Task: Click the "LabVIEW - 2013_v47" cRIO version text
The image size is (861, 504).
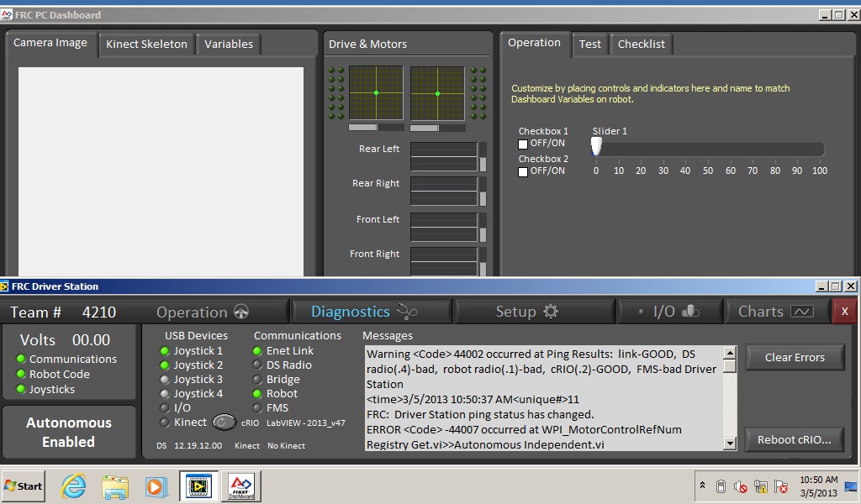Action: click(x=306, y=423)
